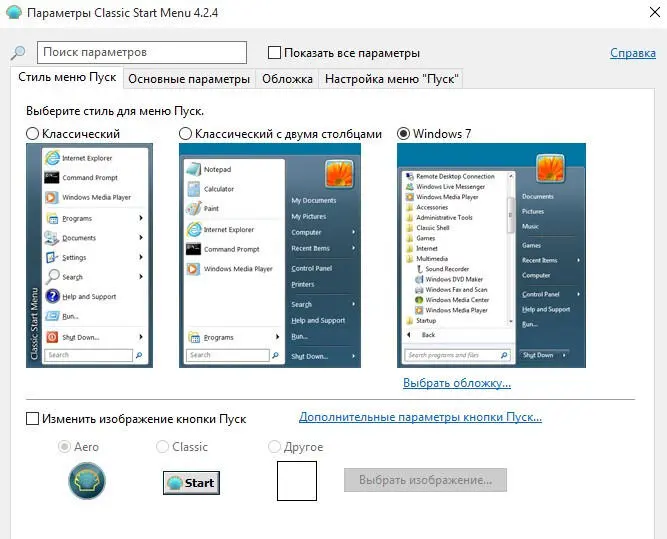Click the Windows 7 style preview image
Image resolution: width=667 pixels, height=539 pixels.
pos(491,255)
